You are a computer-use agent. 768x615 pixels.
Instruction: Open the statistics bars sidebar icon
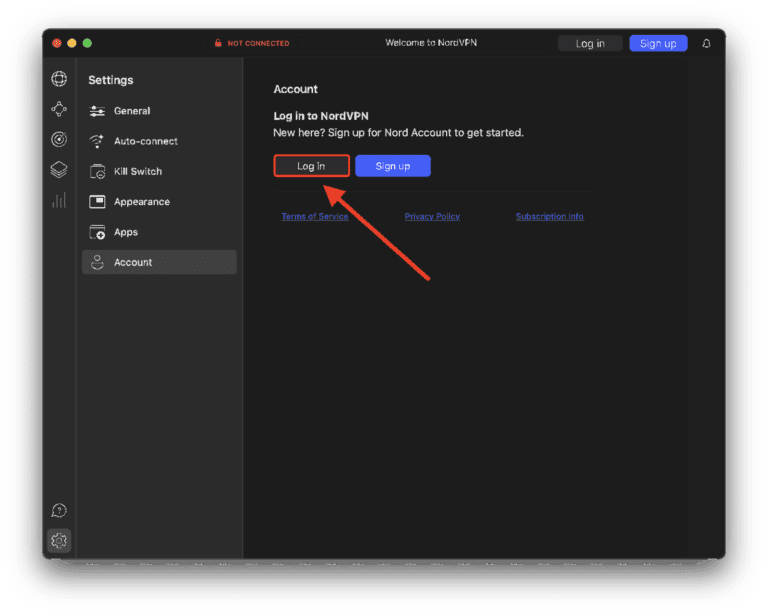pos(59,200)
